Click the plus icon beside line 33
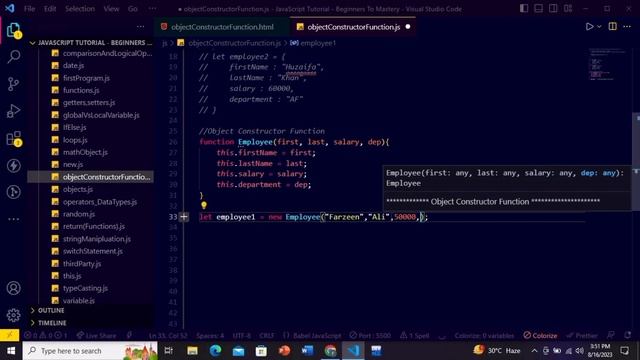Viewport: 640px width, 360px height. [184, 217]
